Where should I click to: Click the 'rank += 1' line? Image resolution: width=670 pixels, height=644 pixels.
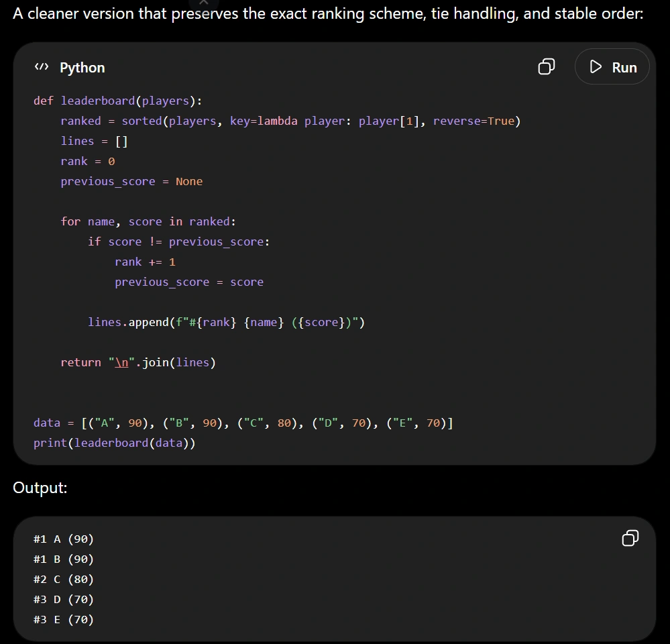145,262
